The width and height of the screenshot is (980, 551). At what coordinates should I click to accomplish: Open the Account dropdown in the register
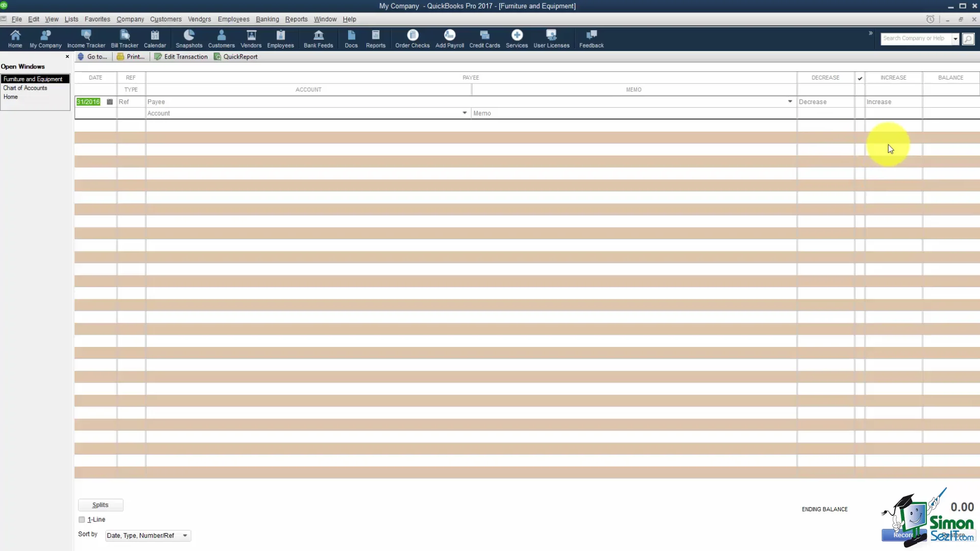[x=464, y=113]
